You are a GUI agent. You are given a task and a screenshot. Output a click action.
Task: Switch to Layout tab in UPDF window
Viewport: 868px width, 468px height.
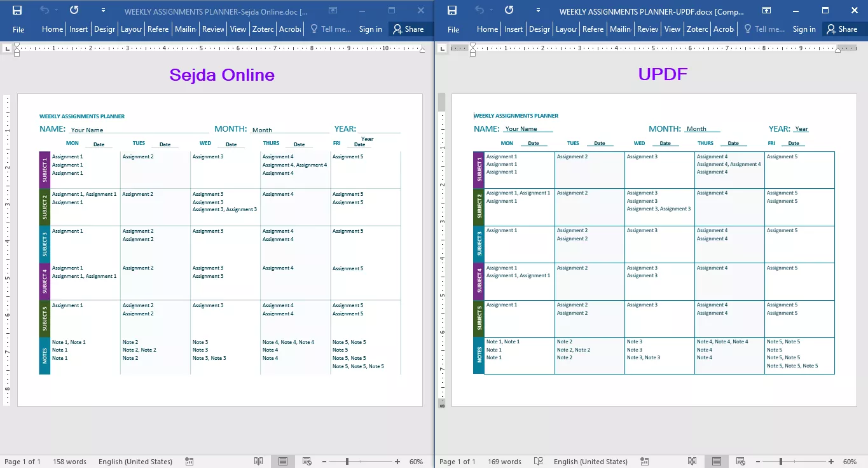coord(566,29)
